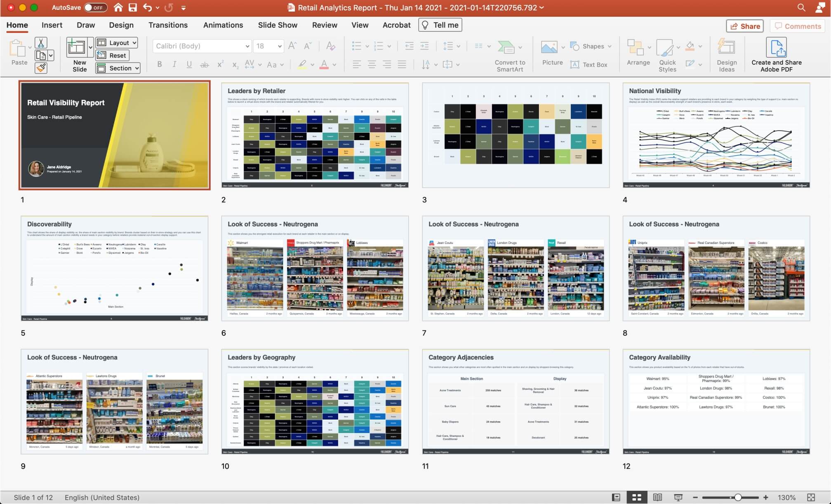Screen dimensions: 831x504
Task: Click Convert to SmartArt
Action: 510,56
